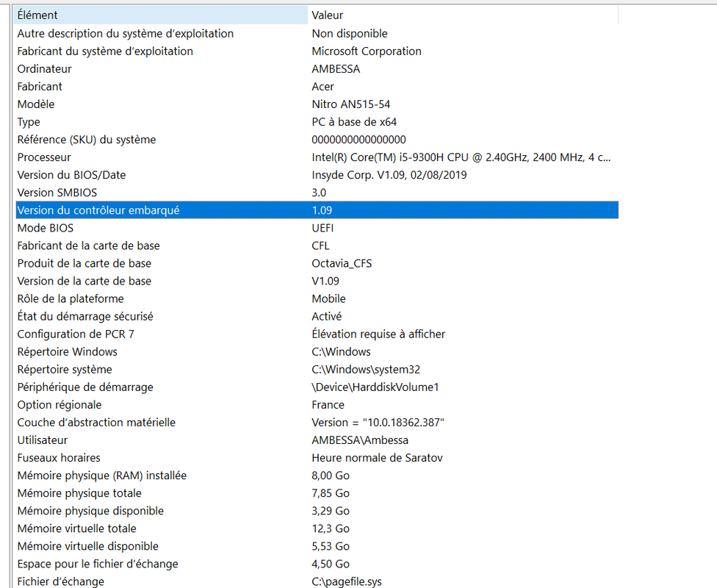
Task: Select the Modèle row
Action: tap(317, 104)
